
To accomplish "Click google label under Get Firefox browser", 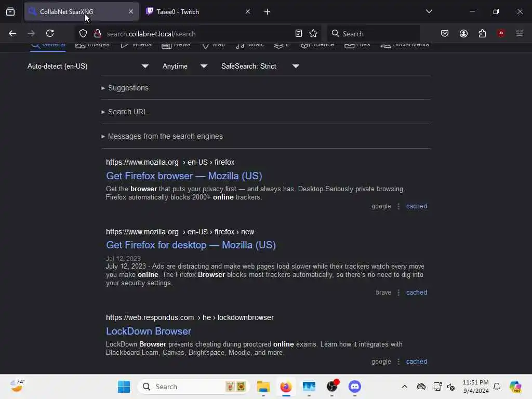I will coord(381,206).
